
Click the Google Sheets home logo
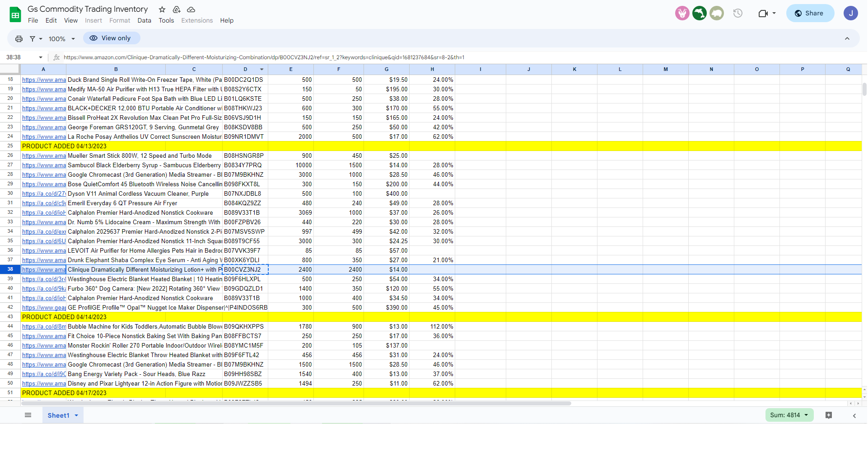coord(15,14)
